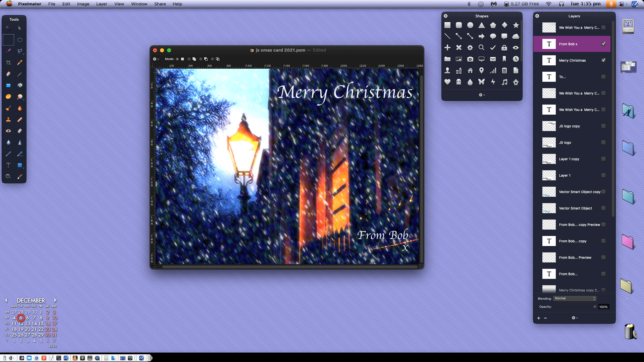644x362 pixels.
Task: Uncheck visibility of From Bob x layer
Action: click(x=603, y=44)
